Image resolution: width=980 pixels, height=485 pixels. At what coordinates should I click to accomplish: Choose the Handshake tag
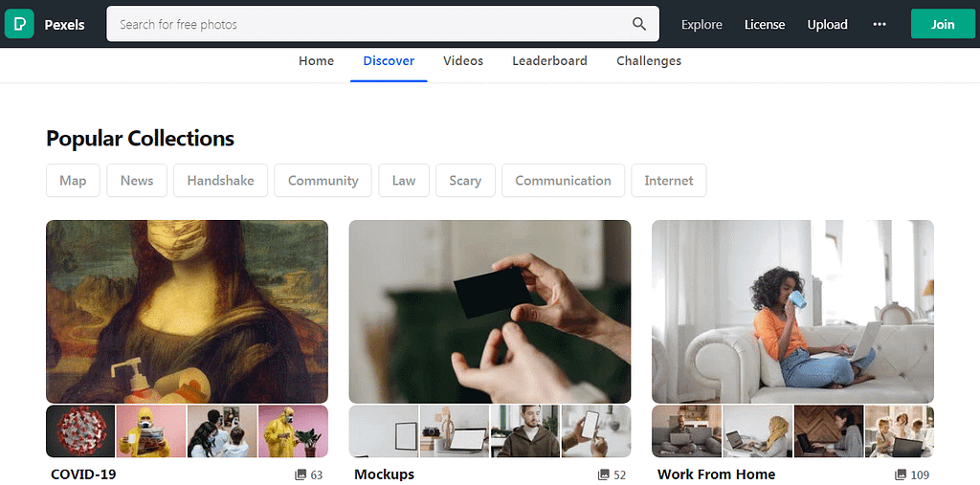coord(221,181)
